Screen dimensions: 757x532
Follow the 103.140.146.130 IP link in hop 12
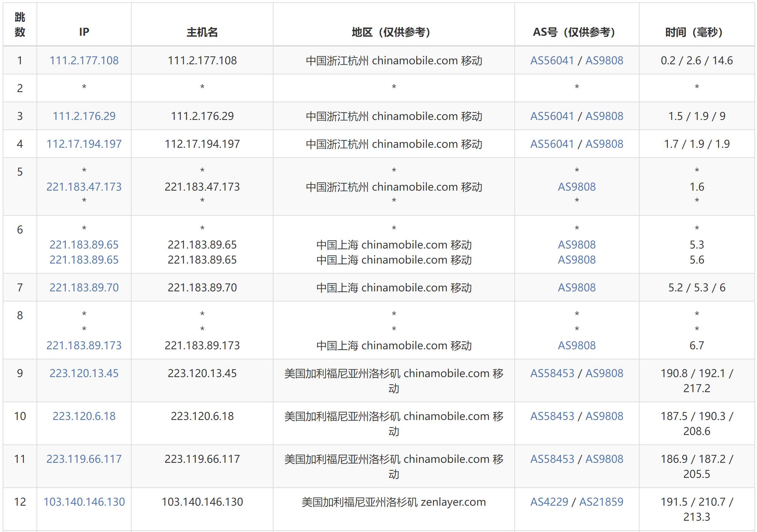click(84, 502)
